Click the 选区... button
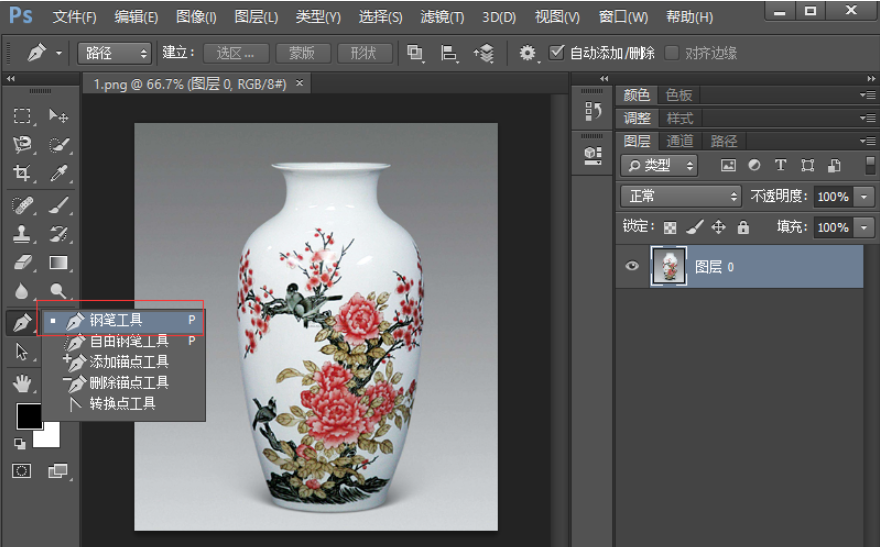 pyautogui.click(x=236, y=53)
